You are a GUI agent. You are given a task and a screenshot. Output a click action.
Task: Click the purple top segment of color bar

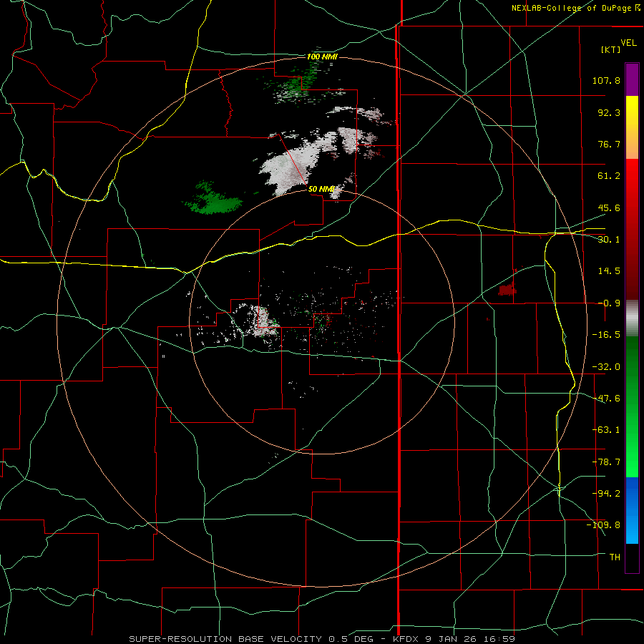tap(632, 79)
